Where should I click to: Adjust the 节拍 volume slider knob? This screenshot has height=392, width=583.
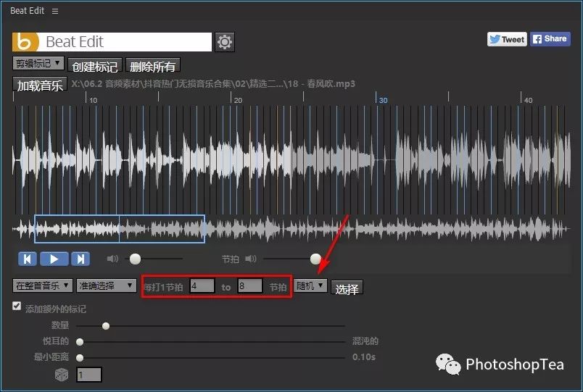point(315,259)
